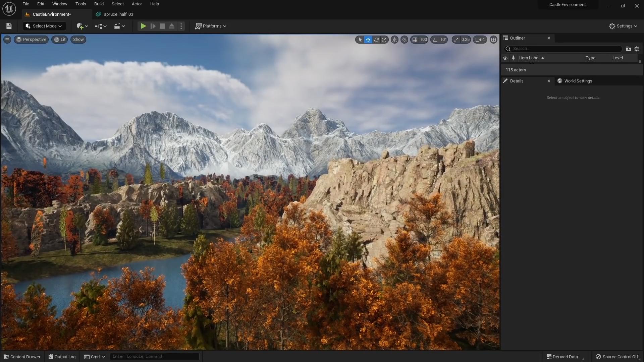This screenshot has height=362, width=644.
Task: Click the Output Log button
Action: [x=62, y=357]
